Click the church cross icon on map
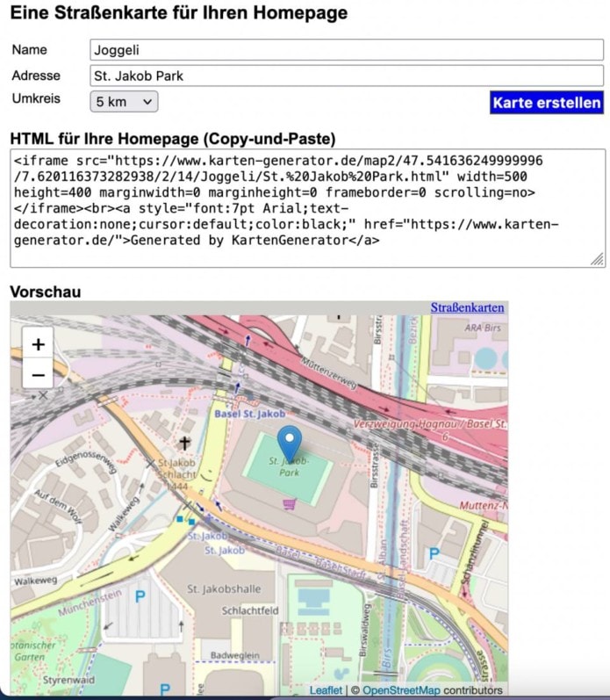The width and height of the screenshot is (610, 700). coord(184,444)
